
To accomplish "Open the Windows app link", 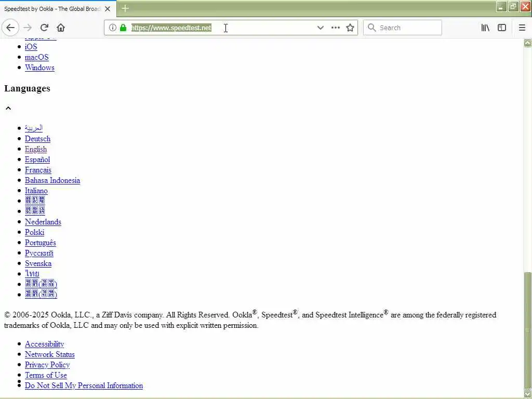I will 39,68.
